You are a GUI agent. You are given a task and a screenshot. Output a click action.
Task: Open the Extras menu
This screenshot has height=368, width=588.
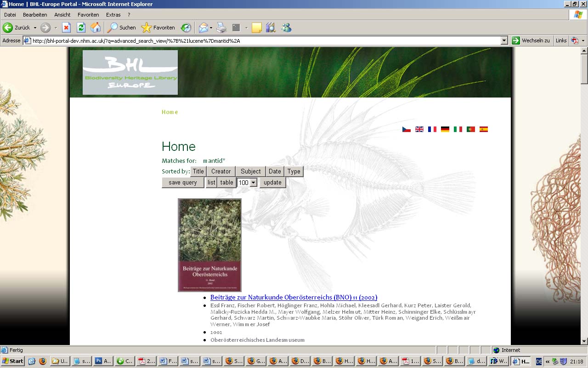point(113,15)
